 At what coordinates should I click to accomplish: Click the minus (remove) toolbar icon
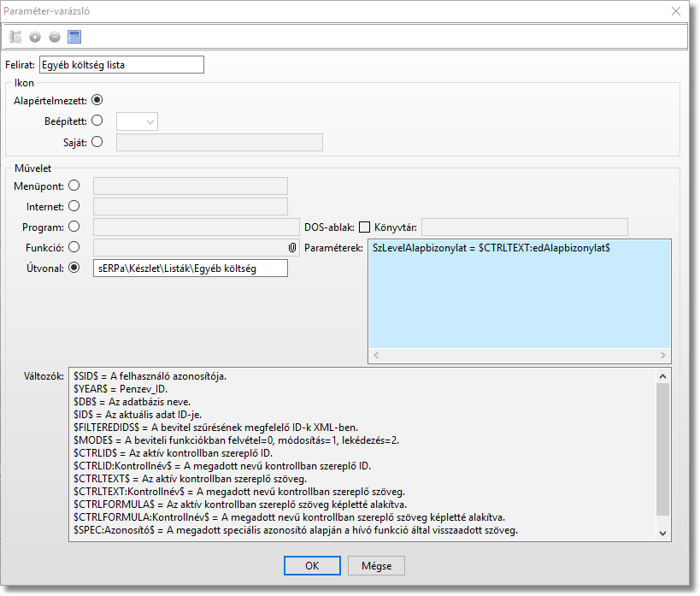point(55,37)
